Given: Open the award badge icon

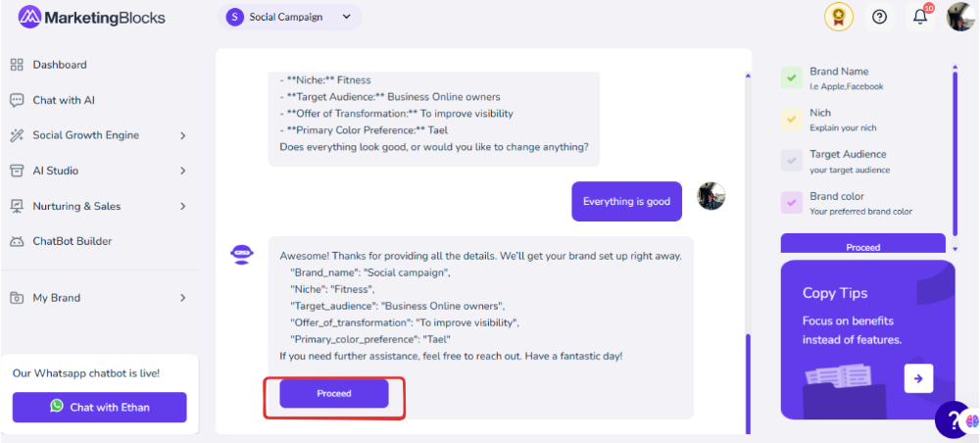Looking at the screenshot, I should point(839,17).
